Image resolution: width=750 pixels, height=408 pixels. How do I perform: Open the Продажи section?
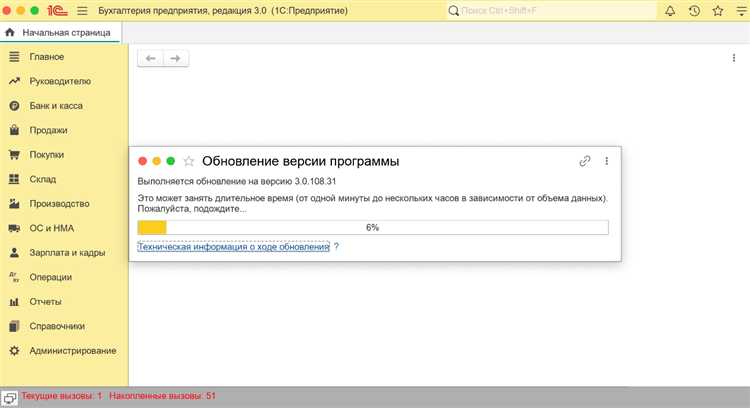(x=48, y=130)
